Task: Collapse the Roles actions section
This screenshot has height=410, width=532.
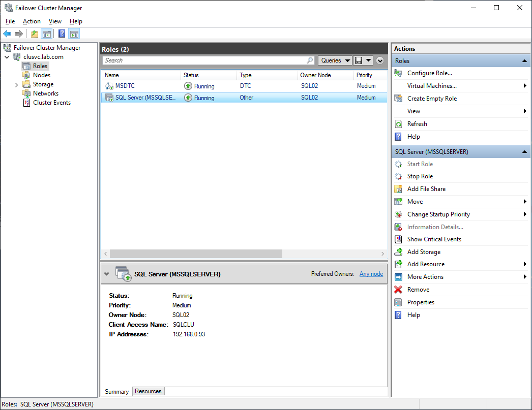Action: [x=524, y=61]
